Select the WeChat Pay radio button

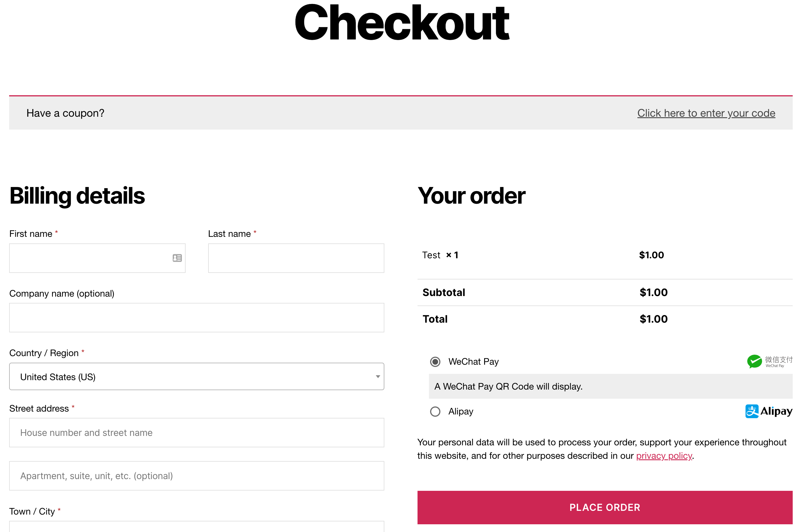[x=434, y=362]
